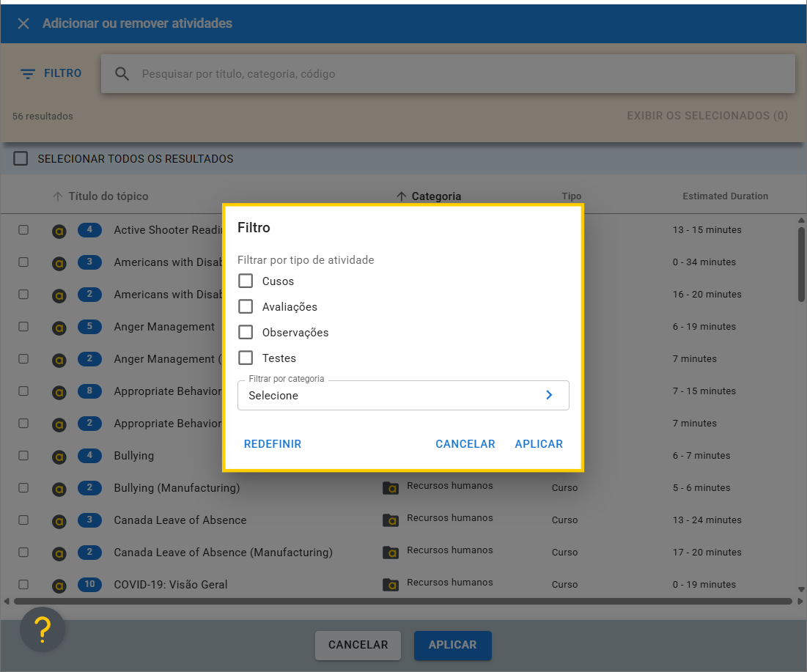Image resolution: width=807 pixels, height=672 pixels.
Task: Click APLICAR in the Filtro dialog
Action: (x=539, y=444)
